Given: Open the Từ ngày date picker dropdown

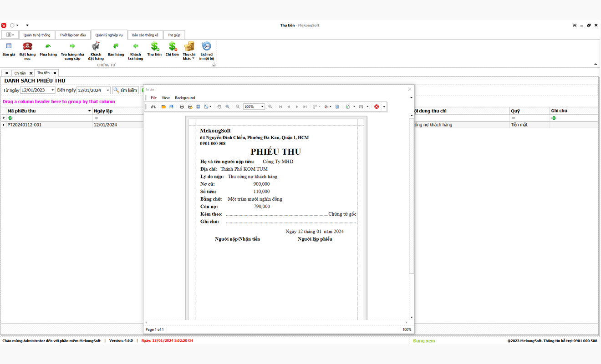Looking at the screenshot, I should pos(52,91).
